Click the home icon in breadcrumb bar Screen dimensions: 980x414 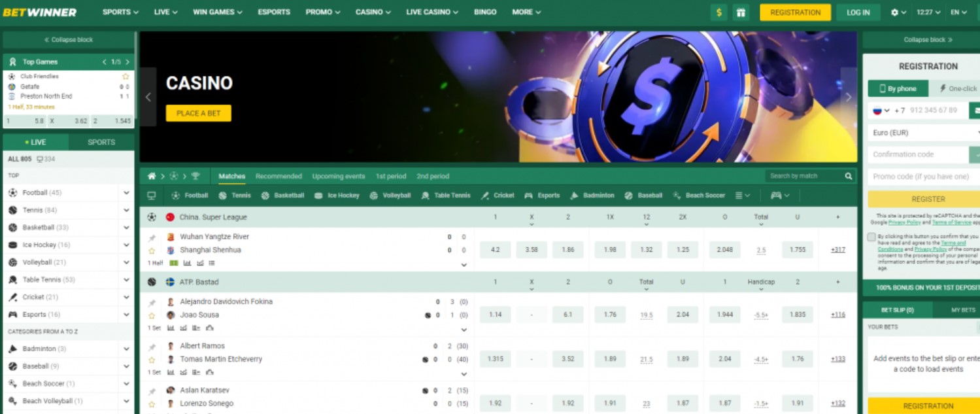point(152,176)
